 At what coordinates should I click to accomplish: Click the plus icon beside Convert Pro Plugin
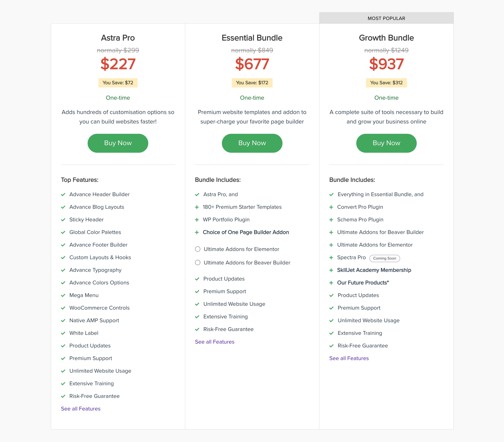point(331,207)
